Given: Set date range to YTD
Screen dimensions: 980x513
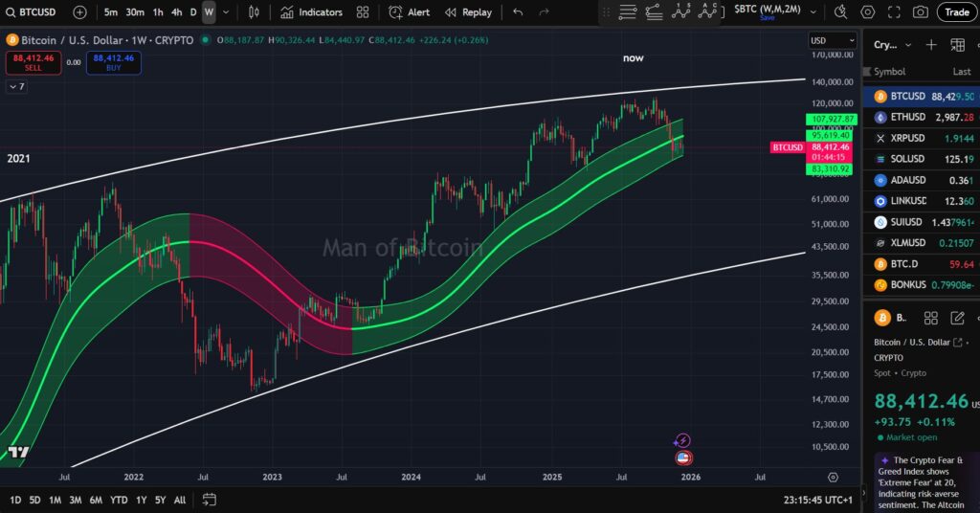Looking at the screenshot, I should coord(119,500).
